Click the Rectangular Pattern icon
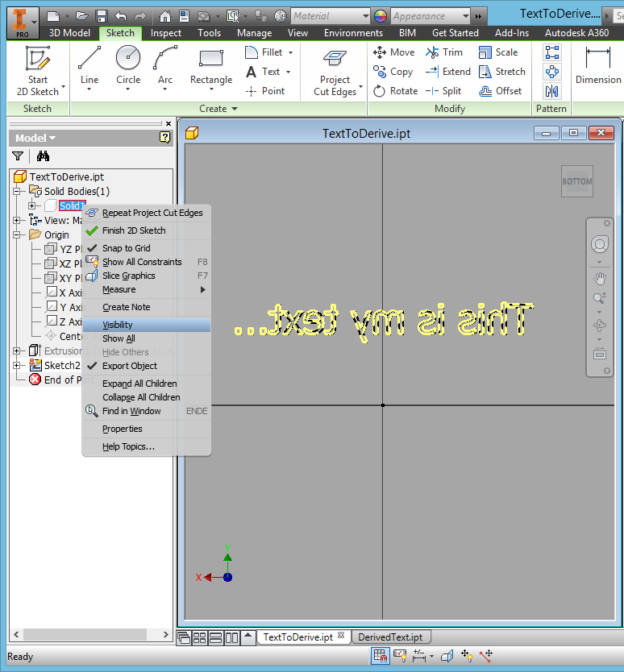The image size is (624, 672). coord(552,52)
